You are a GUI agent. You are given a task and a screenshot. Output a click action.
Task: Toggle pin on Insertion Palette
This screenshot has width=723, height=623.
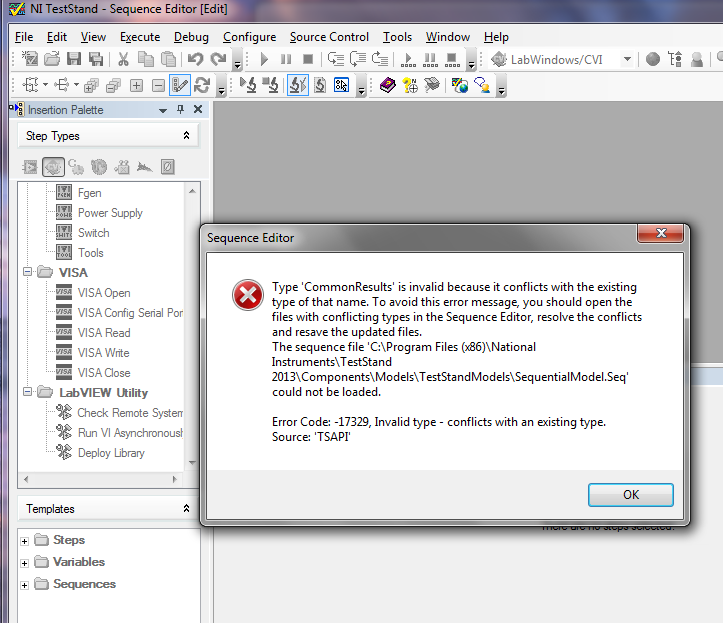[x=180, y=109]
